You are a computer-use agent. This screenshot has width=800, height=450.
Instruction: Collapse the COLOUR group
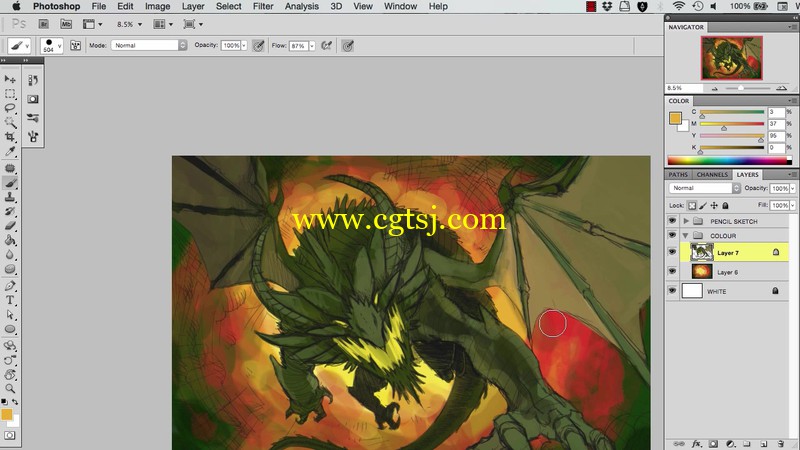686,236
